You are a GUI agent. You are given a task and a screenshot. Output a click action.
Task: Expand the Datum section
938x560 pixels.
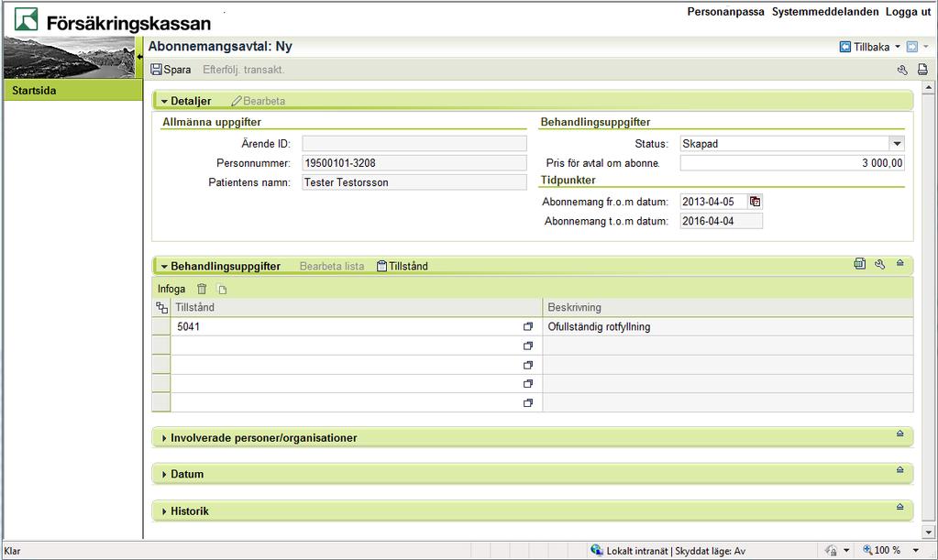(164, 475)
